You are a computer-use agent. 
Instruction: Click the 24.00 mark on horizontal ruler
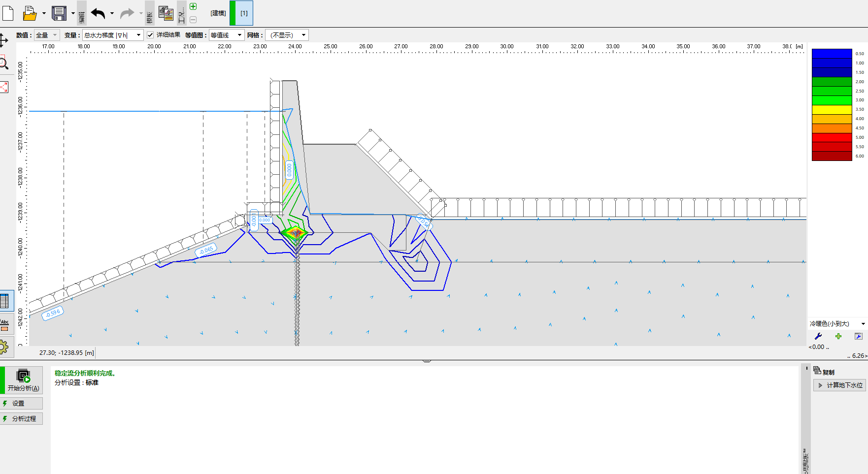295,46
